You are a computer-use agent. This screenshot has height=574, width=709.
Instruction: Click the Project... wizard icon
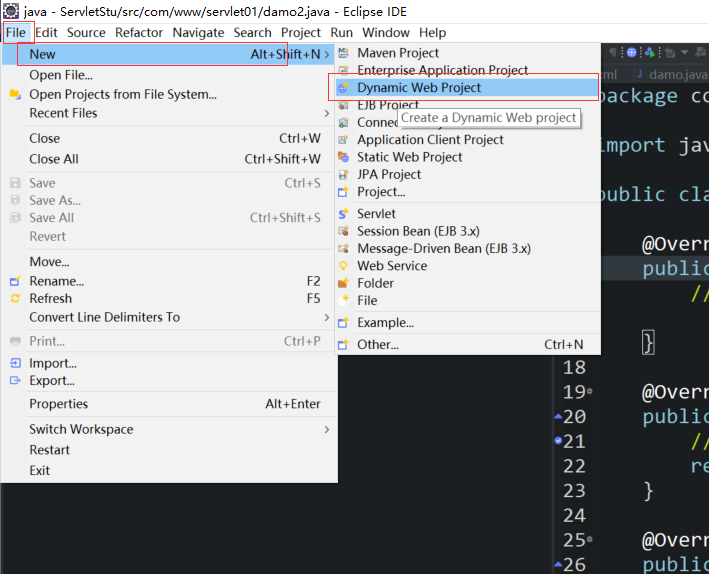(x=344, y=192)
